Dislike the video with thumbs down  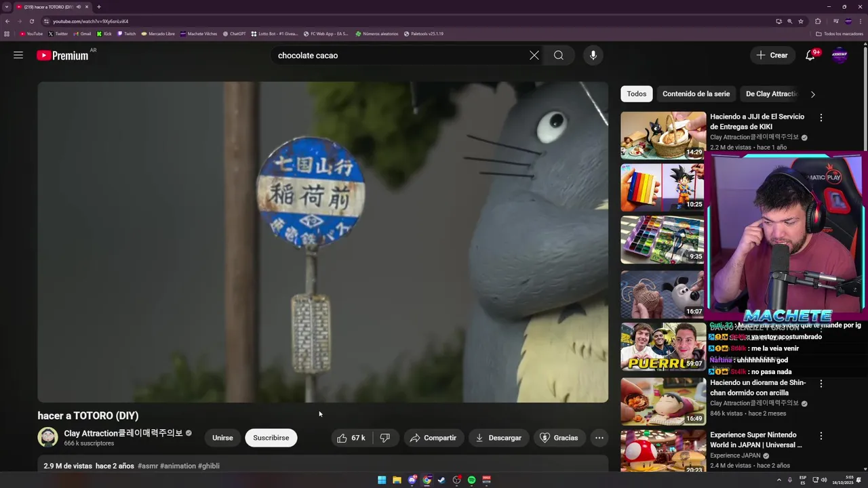tap(385, 438)
